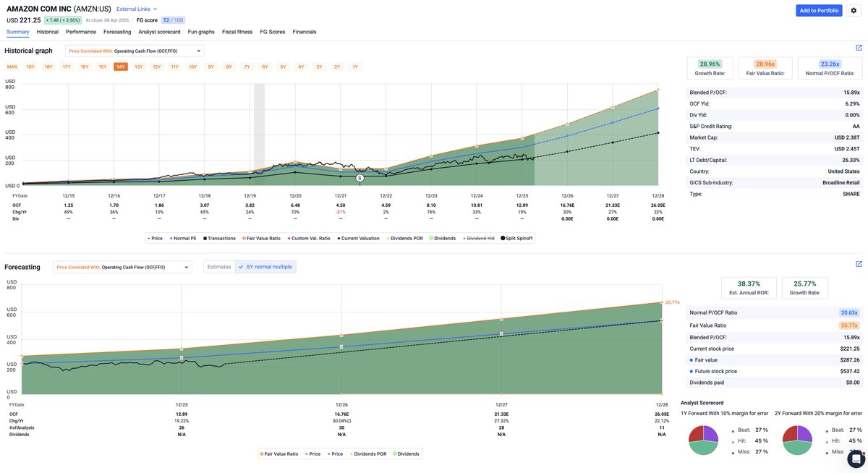Click the green Growth Rate 28.96% box

tap(710, 68)
